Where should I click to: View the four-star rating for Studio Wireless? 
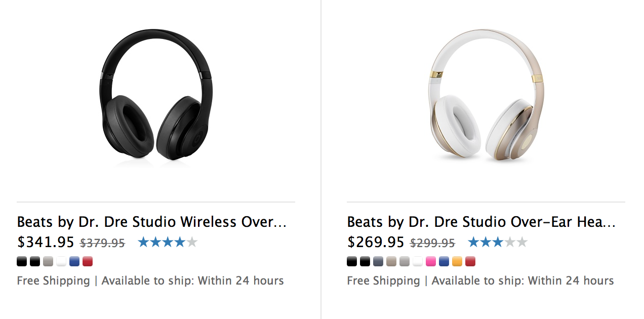tap(168, 243)
